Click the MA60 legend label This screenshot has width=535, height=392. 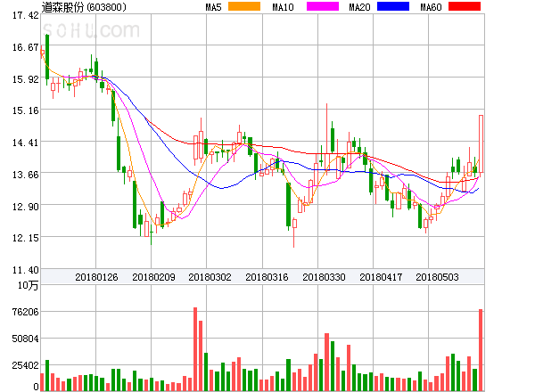[x=431, y=7]
